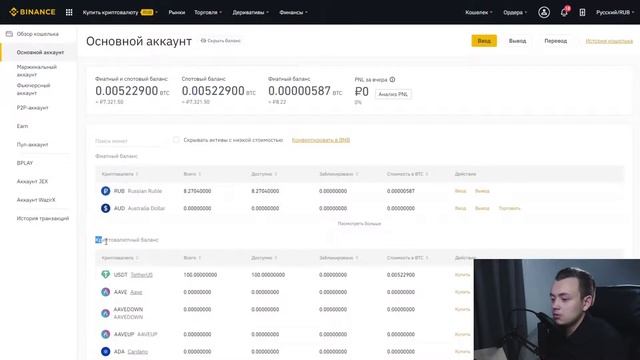This screenshot has width=640, height=360.
Task: Toggle hide low-value assets checkbox
Action: pyautogui.click(x=176, y=140)
